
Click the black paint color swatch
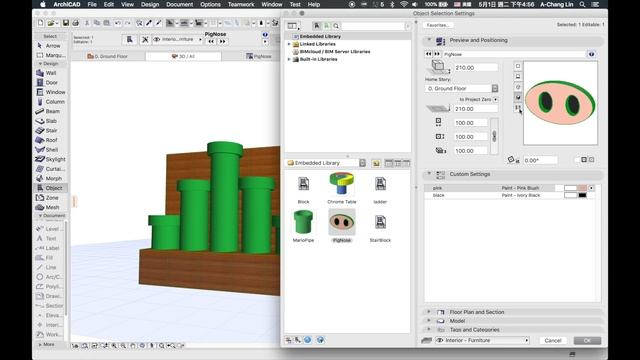coord(582,196)
